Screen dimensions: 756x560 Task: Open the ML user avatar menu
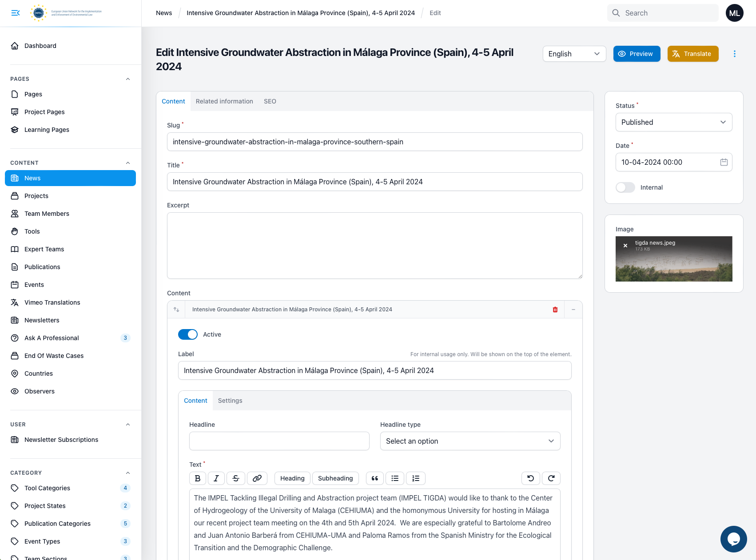coord(735,13)
